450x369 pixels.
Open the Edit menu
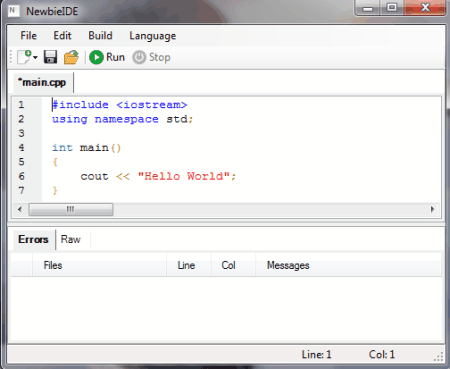(x=62, y=36)
